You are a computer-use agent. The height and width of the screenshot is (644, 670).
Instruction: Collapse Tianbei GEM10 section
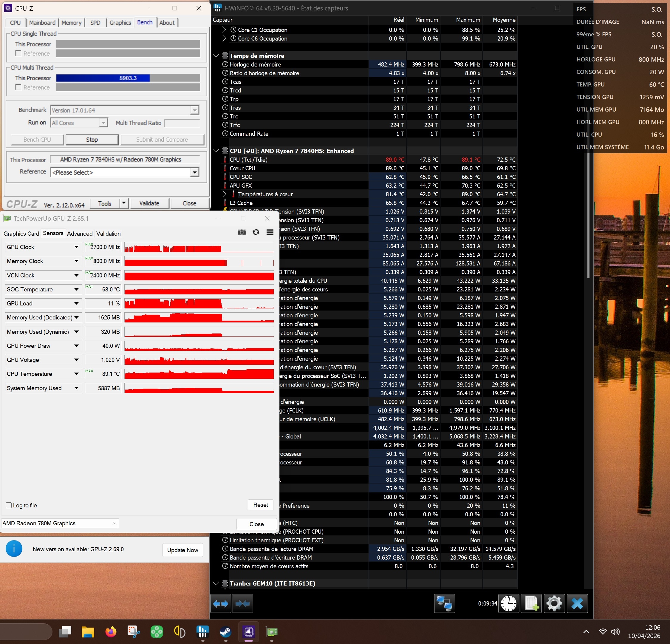216,583
